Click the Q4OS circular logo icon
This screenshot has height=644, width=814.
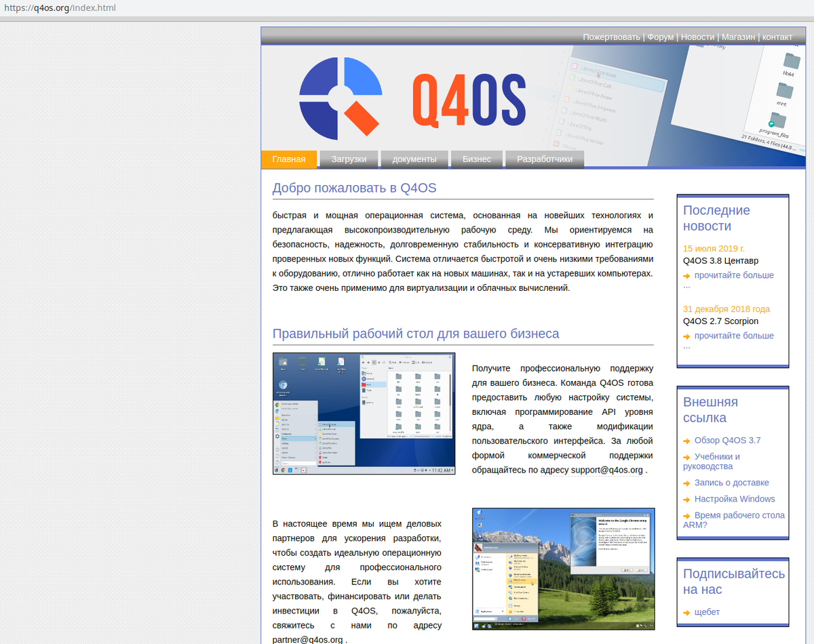click(x=341, y=99)
